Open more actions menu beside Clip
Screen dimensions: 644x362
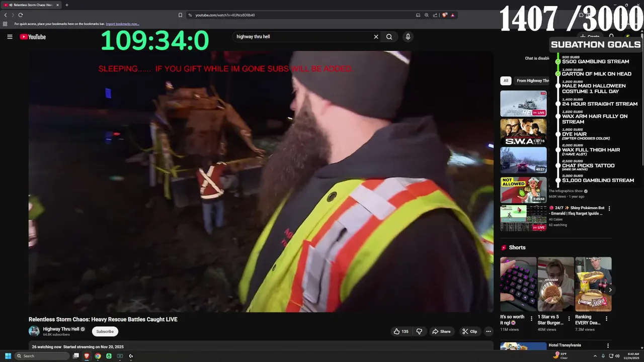pyautogui.click(x=488, y=331)
